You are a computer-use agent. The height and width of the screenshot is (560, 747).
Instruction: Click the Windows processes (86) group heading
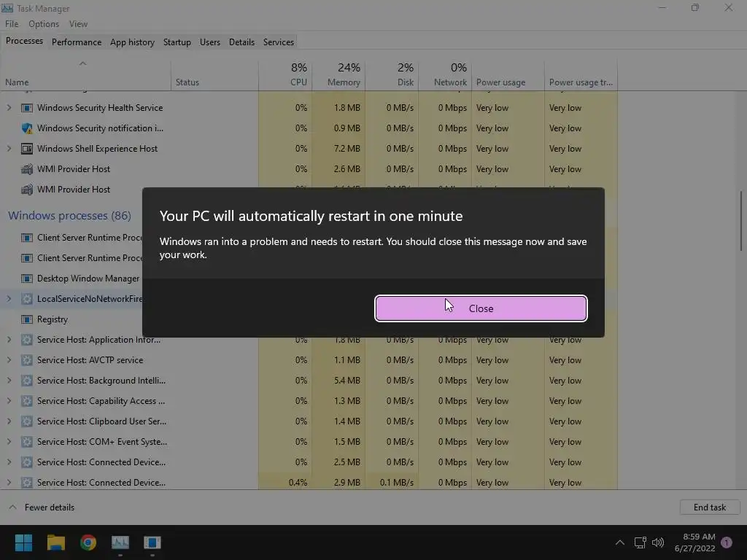(x=69, y=216)
